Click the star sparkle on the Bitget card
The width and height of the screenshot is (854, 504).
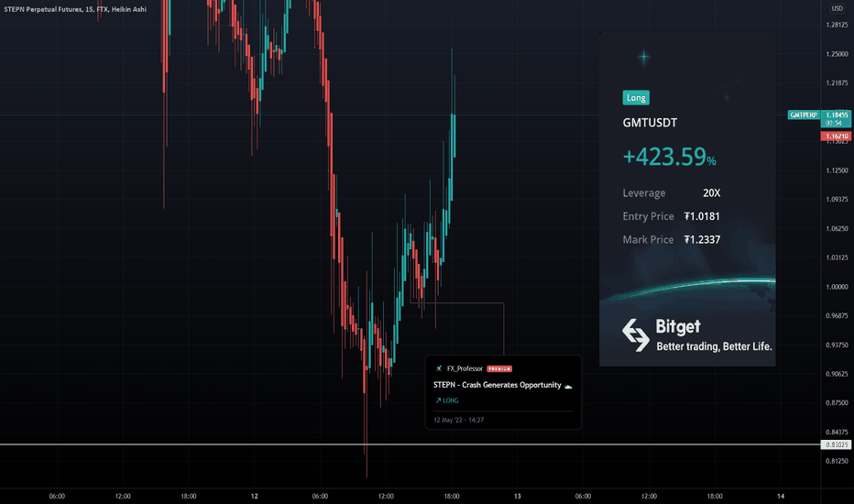[644, 56]
